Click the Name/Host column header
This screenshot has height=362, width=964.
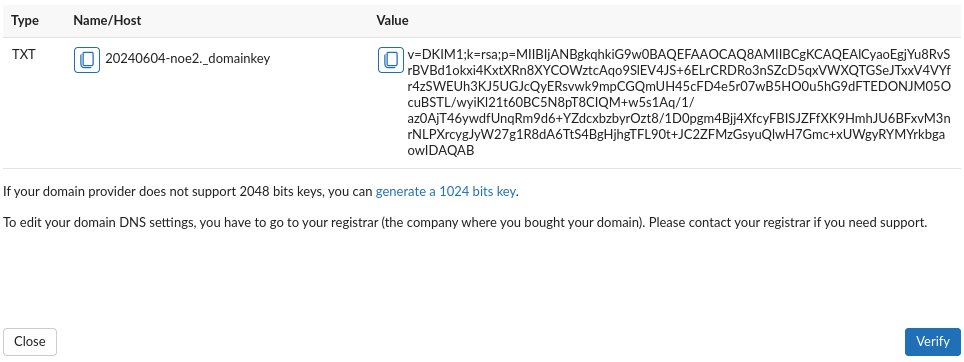[107, 21]
